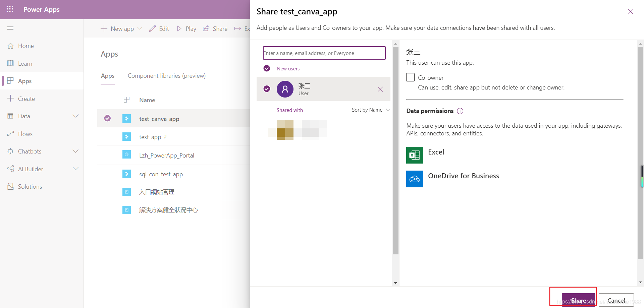This screenshot has height=308, width=644.
Task: Click the user list scrollbar down arrow
Action: [395, 283]
